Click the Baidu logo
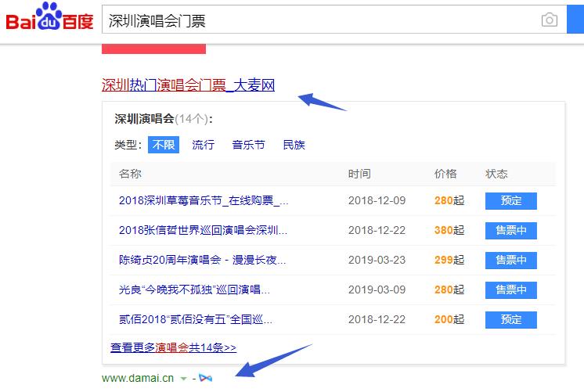 (49, 17)
